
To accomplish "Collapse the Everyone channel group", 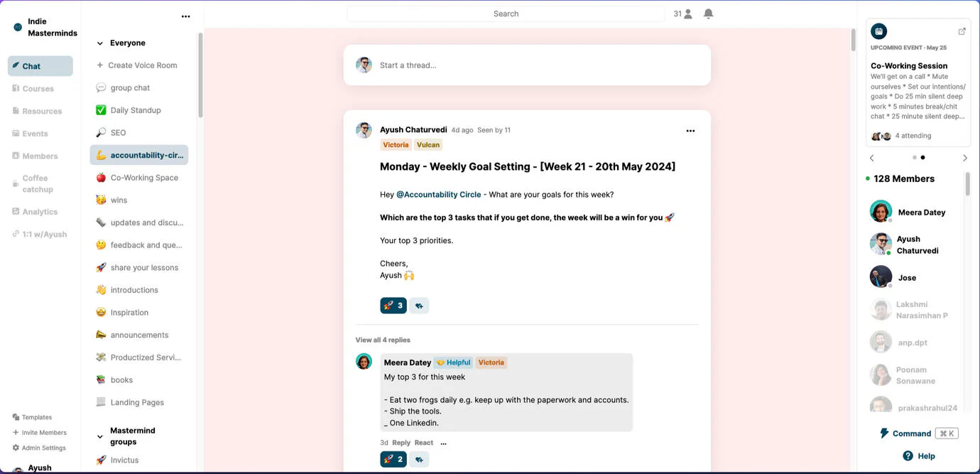I will (100, 43).
